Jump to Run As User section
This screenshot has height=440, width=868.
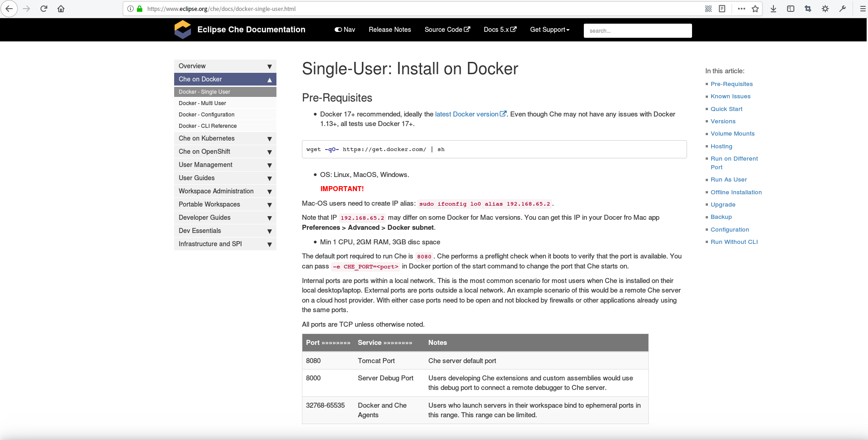pos(728,180)
